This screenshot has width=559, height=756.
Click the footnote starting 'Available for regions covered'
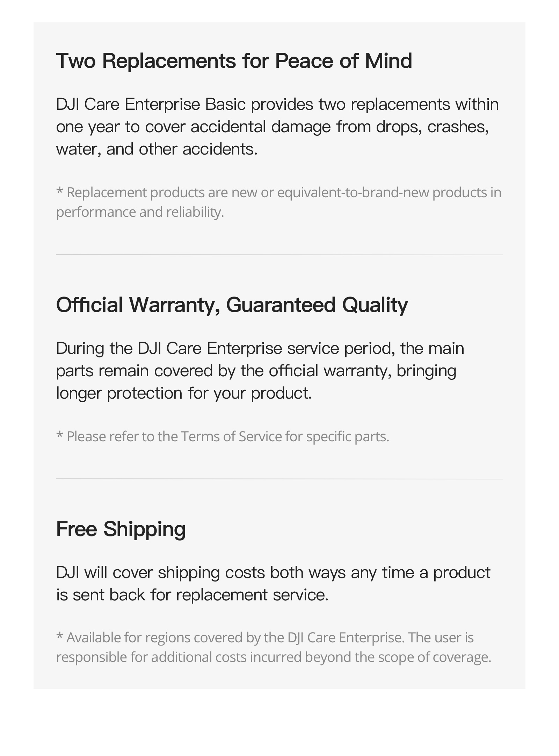[x=274, y=647]
